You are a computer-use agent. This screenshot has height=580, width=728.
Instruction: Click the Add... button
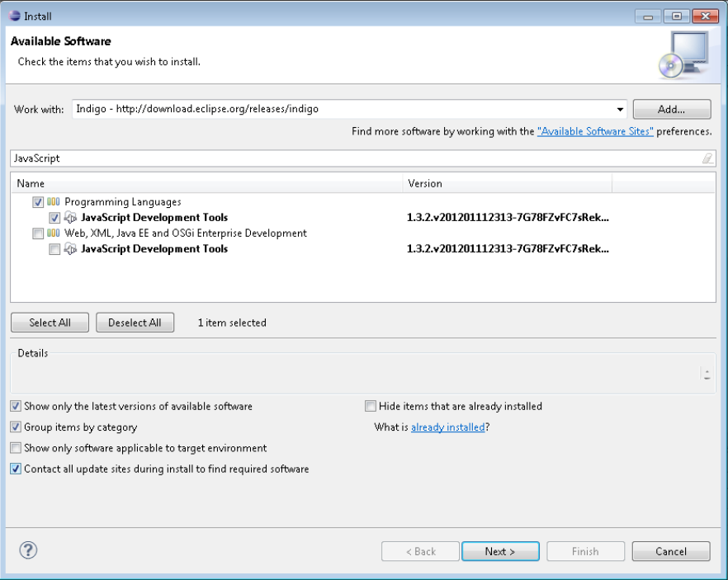[x=671, y=110]
